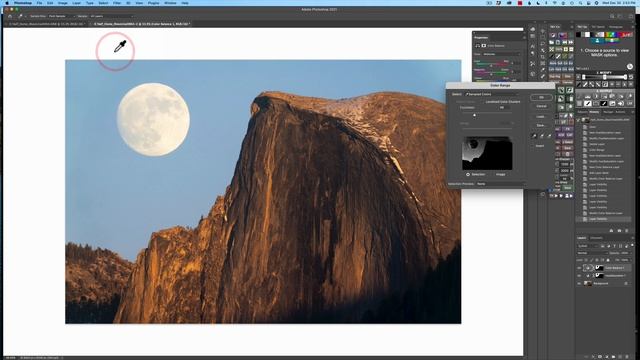Select the Eyedropper in Color Range dialog
The image size is (640, 360).
point(534,136)
